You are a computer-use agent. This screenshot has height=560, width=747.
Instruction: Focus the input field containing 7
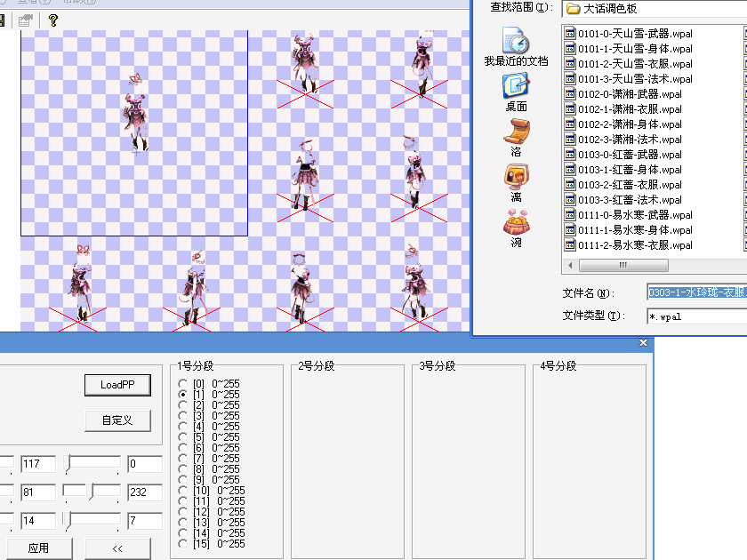145,521
